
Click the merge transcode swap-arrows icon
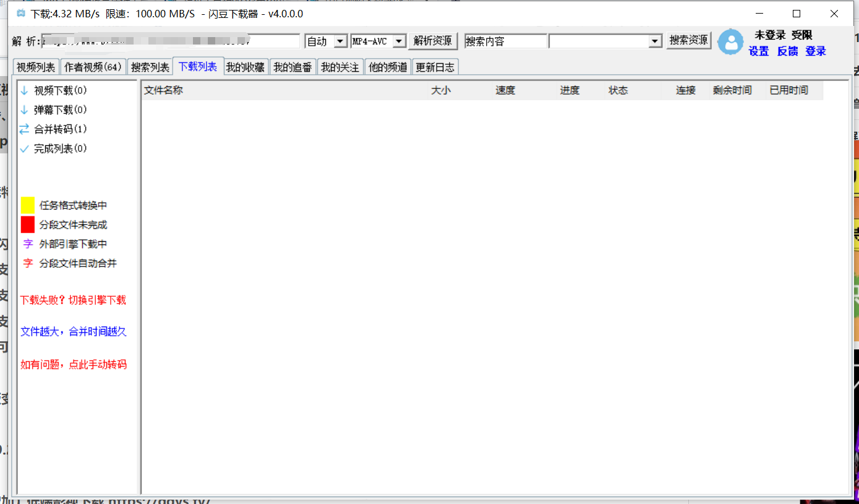pos(24,129)
